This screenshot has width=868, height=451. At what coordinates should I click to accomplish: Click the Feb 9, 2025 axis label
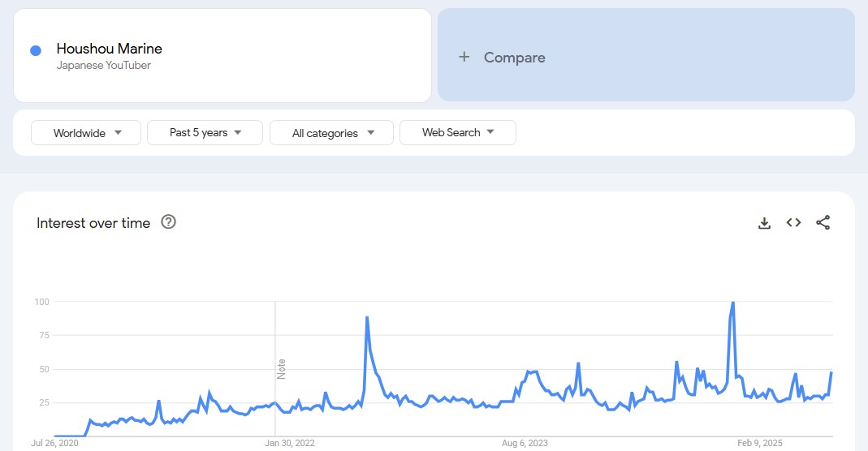click(x=760, y=443)
